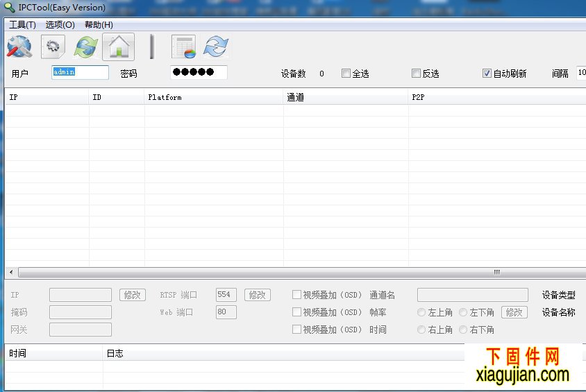The width and height of the screenshot is (586, 392).
Task: Click the 通道名 channel name field
Action: point(473,295)
